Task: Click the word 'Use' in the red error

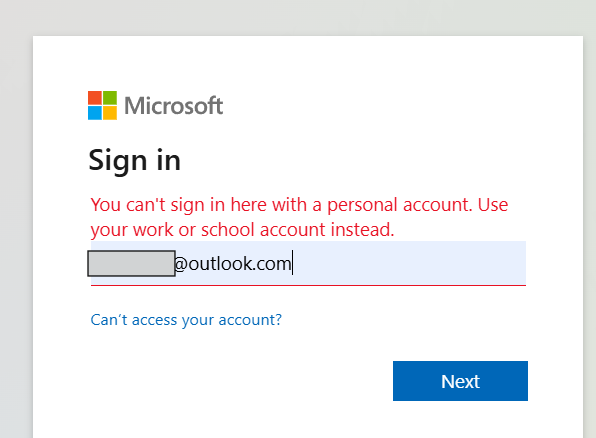Action: coord(493,205)
